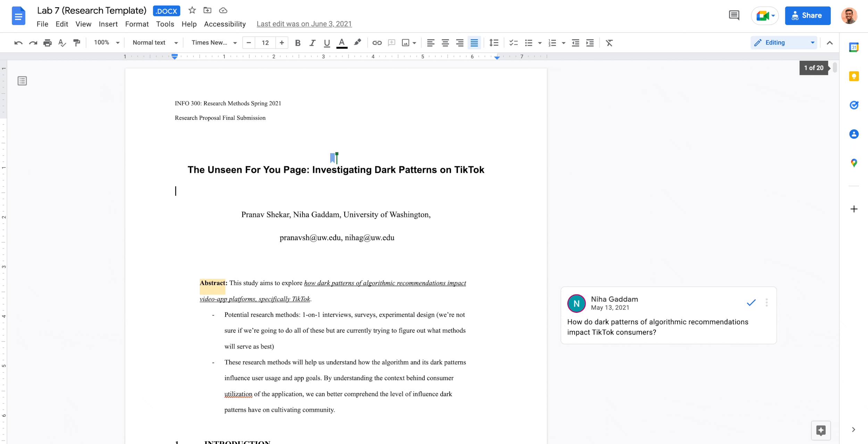Star the Lab 7 document
The width and height of the screenshot is (868, 444).
(192, 10)
